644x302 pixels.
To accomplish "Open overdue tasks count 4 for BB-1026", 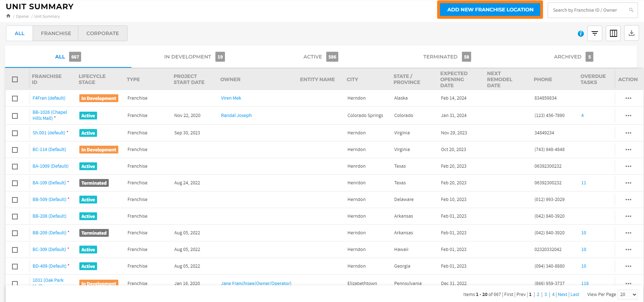I will (x=582, y=116).
